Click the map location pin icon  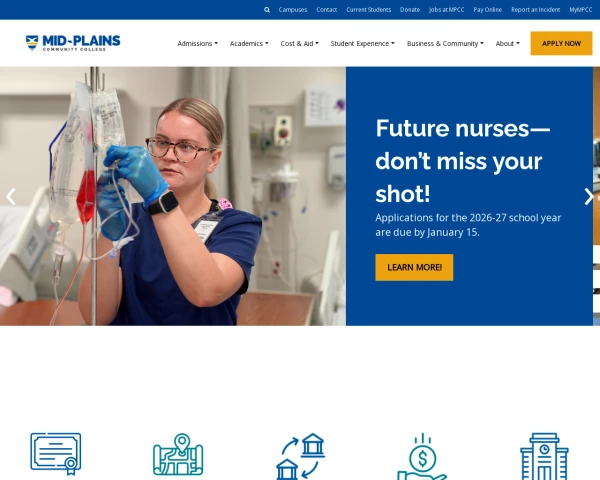pos(178,454)
